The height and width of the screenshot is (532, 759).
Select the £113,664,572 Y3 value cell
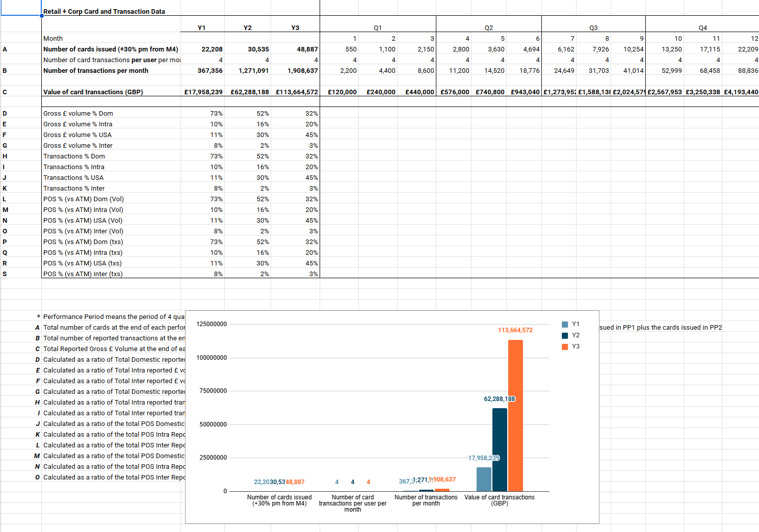[x=297, y=92]
